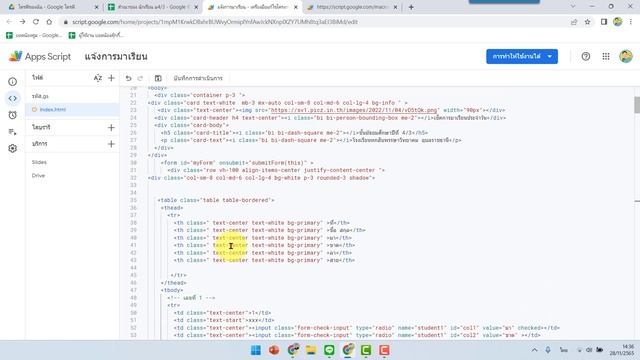Viewport: 640px width, 360px height.
Task: Open a new browser tab
Action: [411, 7]
